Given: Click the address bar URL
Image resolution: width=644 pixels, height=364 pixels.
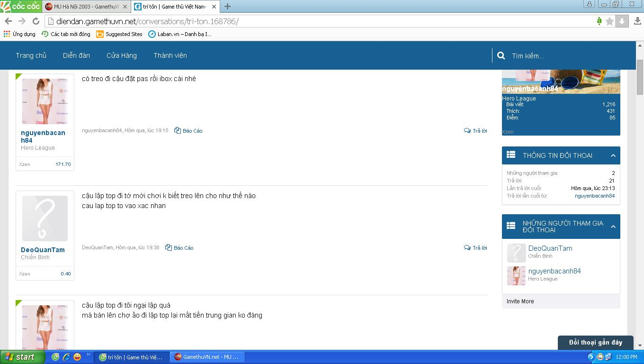Looking at the screenshot, I should click(x=147, y=21).
